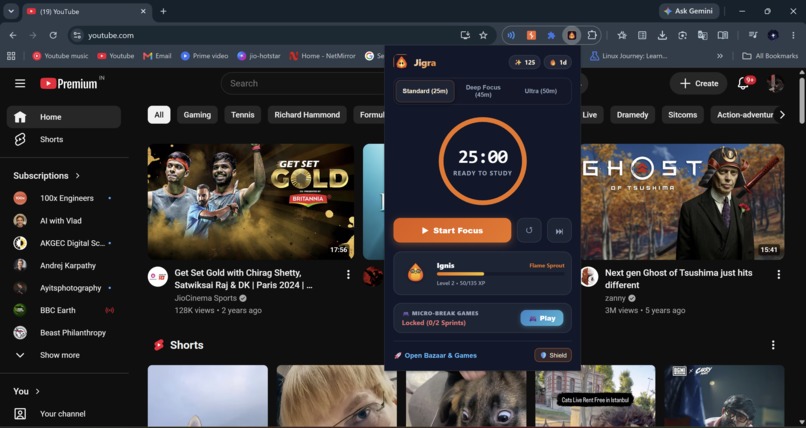Select Standard (25m) timer mode
This screenshot has height=428, width=806.
[425, 91]
